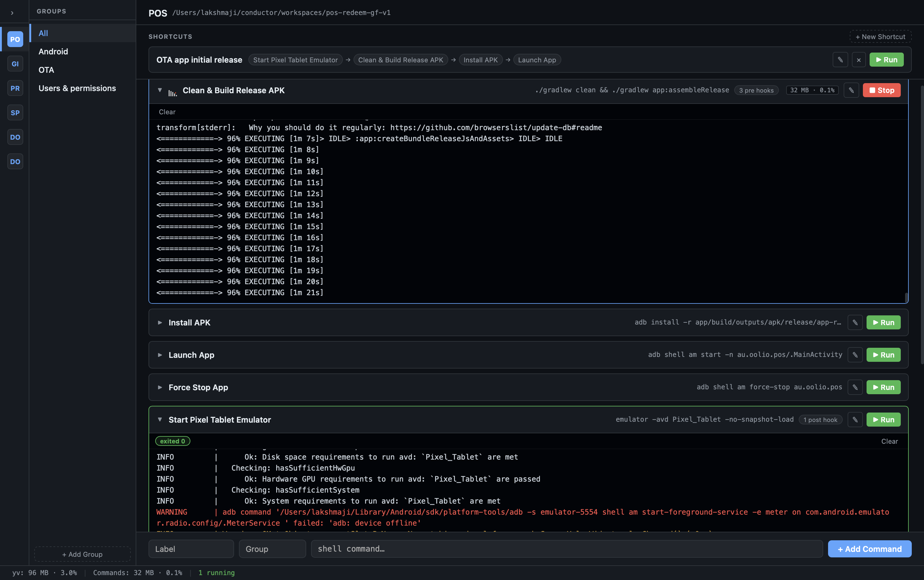Click the Launch App step pill in shortcut
The image size is (924, 580).
tap(537, 60)
